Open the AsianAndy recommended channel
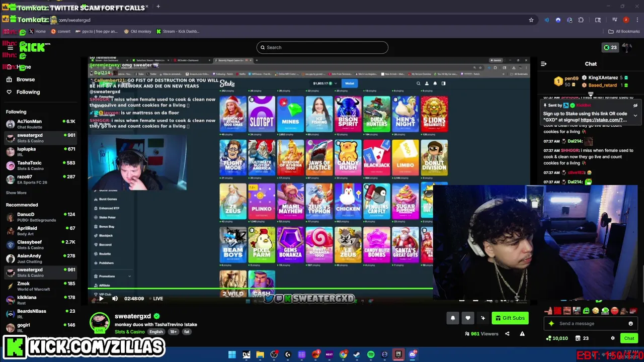This screenshot has width=644, height=362. coord(40,258)
